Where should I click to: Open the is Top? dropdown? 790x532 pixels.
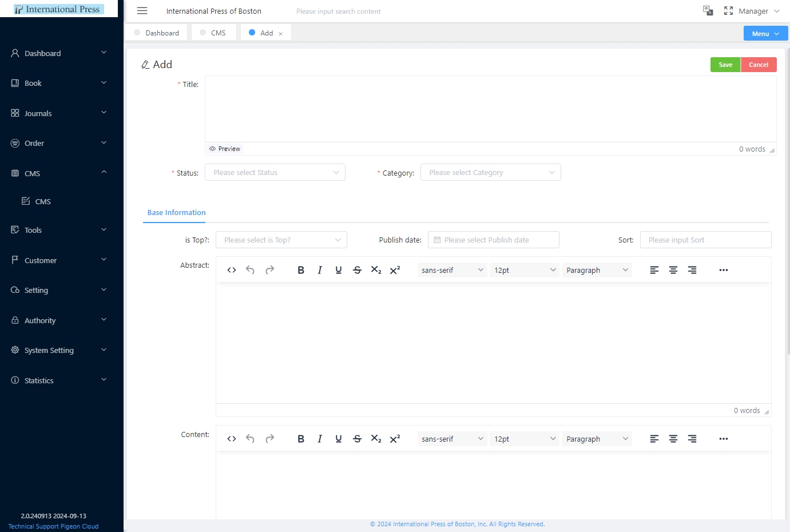[281, 240]
